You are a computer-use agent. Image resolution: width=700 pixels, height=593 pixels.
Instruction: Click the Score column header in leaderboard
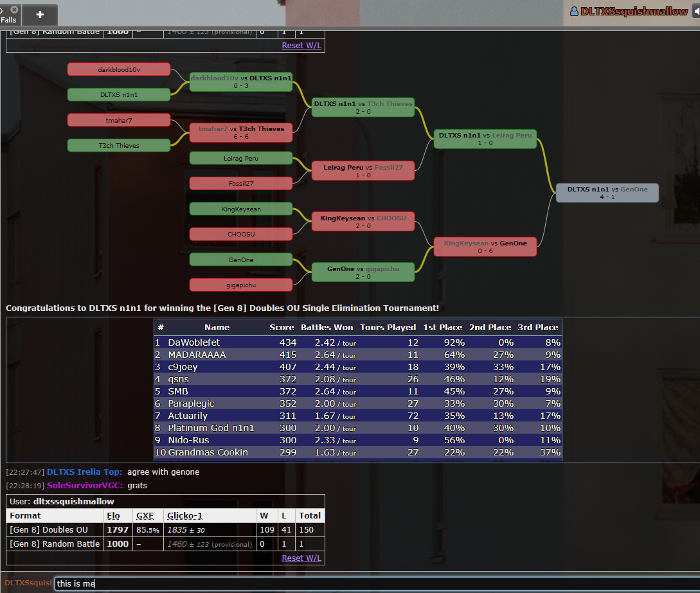point(282,328)
